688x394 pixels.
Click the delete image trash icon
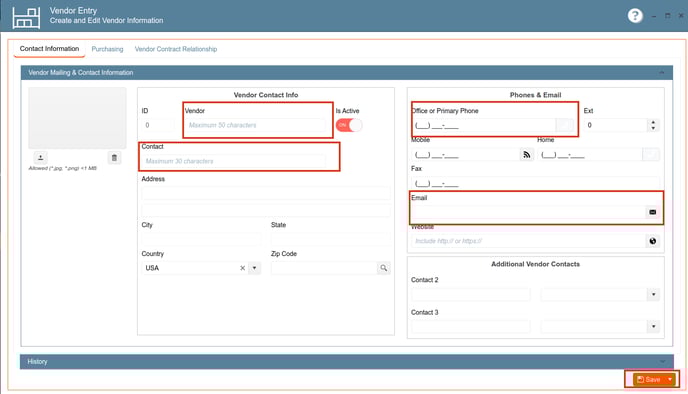point(114,158)
